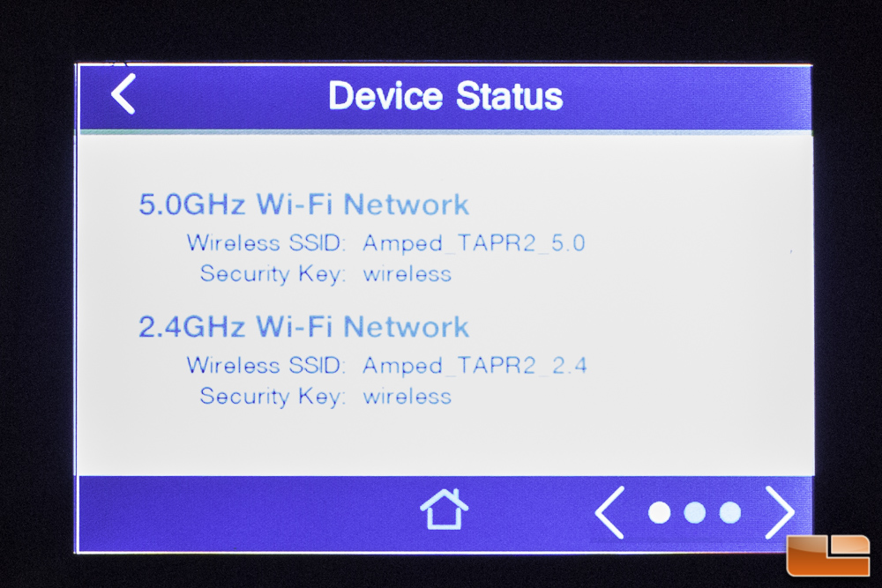The width and height of the screenshot is (882, 588).
Task: Tap the 2.4GHz Wi-Fi Network heading
Action: pos(303,326)
